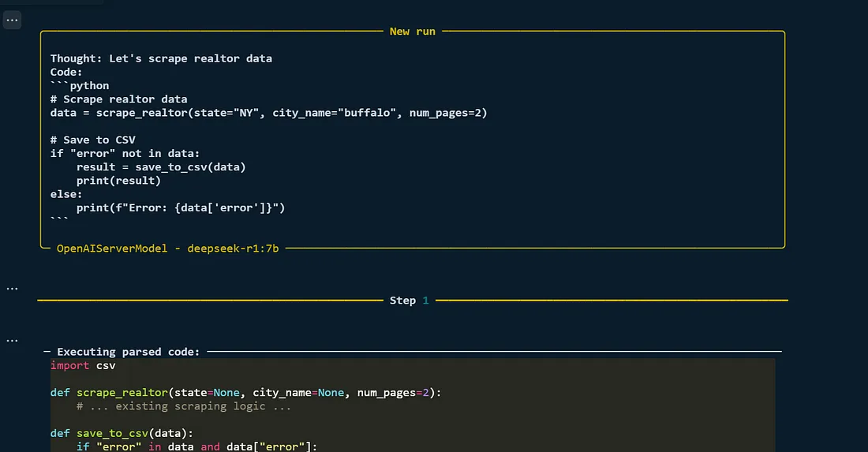Click the 'def scrape_realtor' definition line
The height and width of the screenshot is (452, 868).
click(x=245, y=393)
